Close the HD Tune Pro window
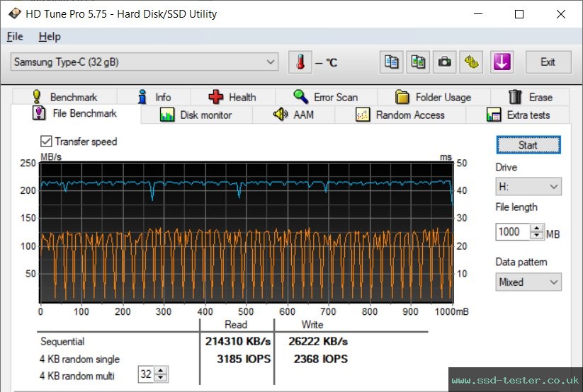 (x=561, y=14)
